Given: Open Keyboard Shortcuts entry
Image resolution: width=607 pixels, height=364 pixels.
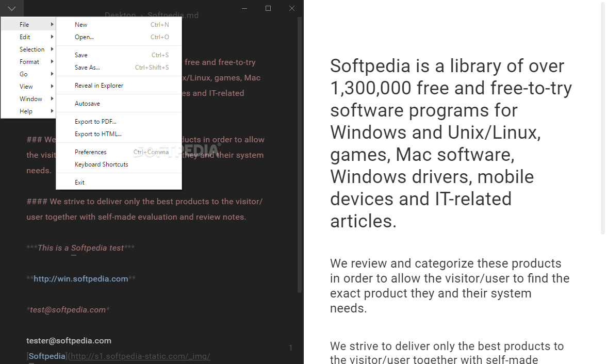Looking at the screenshot, I should [x=119, y=164].
